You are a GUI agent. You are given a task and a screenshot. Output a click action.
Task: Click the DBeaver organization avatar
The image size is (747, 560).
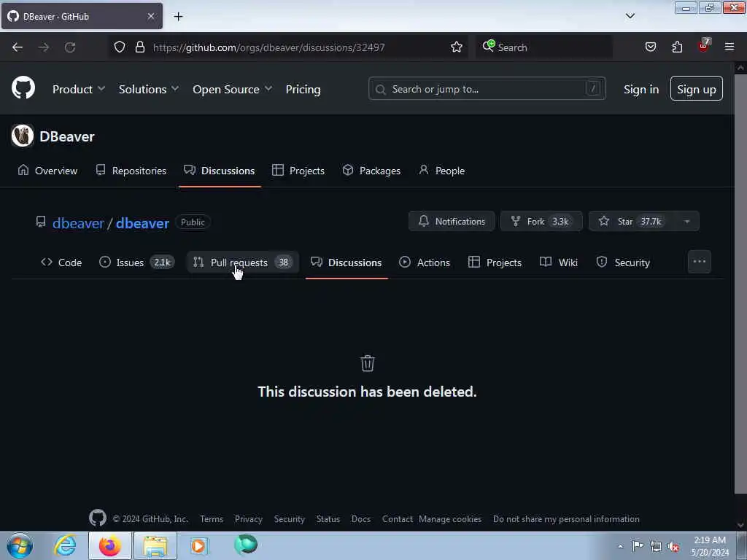point(23,136)
